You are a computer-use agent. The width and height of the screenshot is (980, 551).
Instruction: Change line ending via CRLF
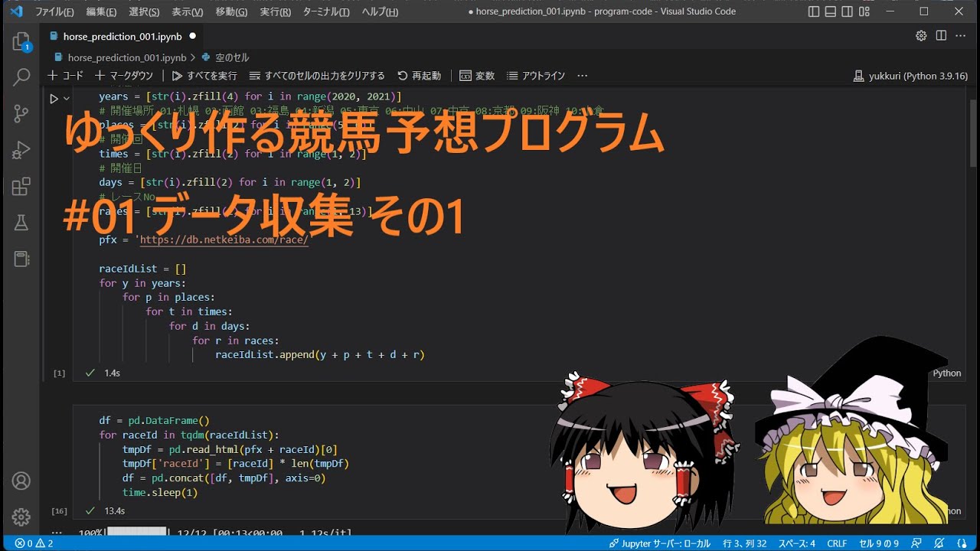pyautogui.click(x=837, y=543)
